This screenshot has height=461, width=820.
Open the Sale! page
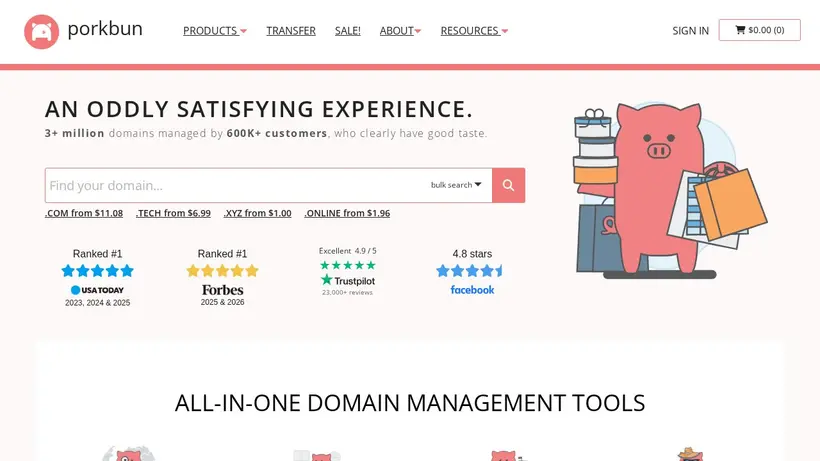tap(348, 31)
